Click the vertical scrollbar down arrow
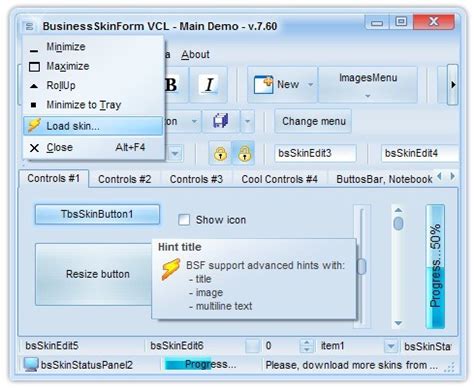Image resolution: width=474 pixels, height=389 pixels. tap(398, 323)
